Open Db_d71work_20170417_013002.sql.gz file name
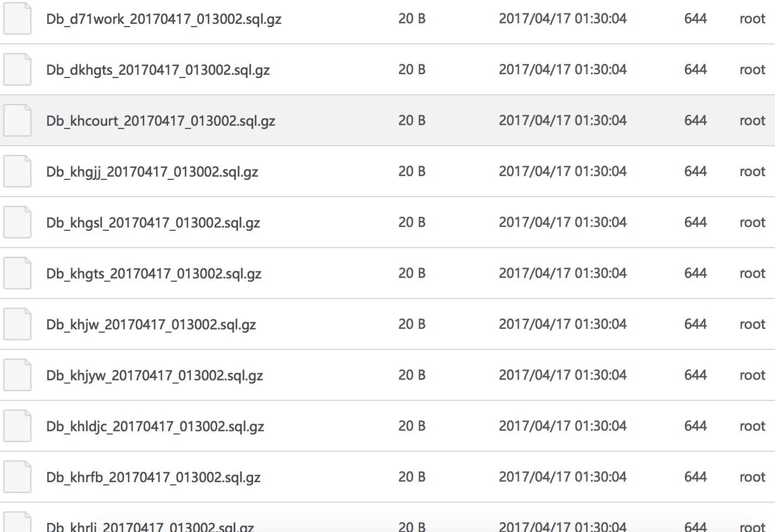775x532 pixels. [164, 20]
